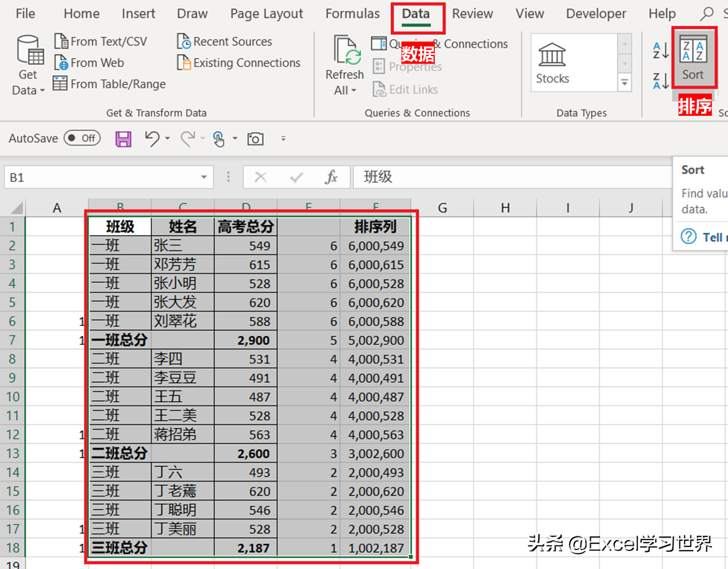Open Touch/Mouse mode dropdown arrow
728x569 pixels.
(x=235, y=138)
